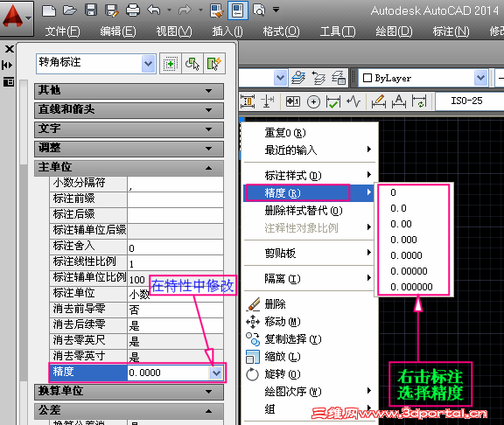The height and width of the screenshot is (425, 504).
Task: Click the 标注后缀 value field
Action: click(175, 215)
